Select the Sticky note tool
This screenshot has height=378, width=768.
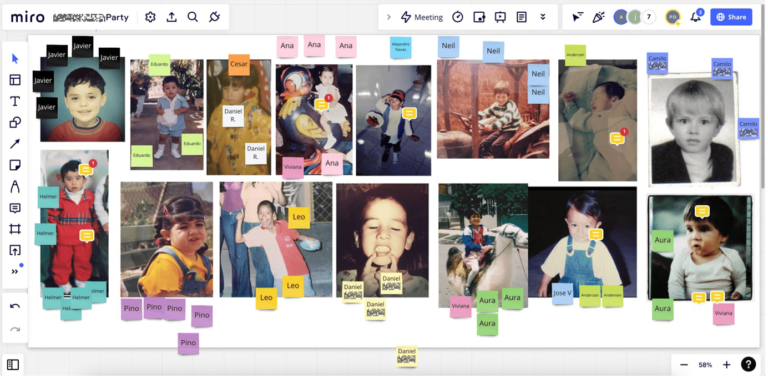click(15, 165)
